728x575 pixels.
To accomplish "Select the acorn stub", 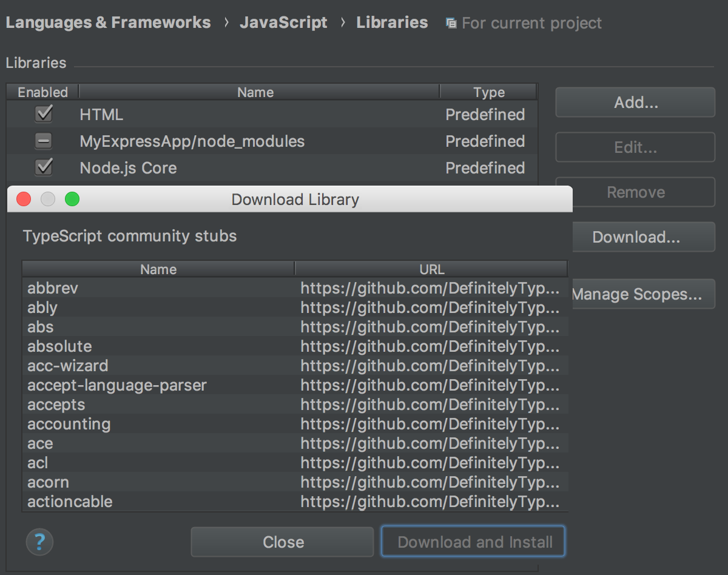I will [48, 482].
